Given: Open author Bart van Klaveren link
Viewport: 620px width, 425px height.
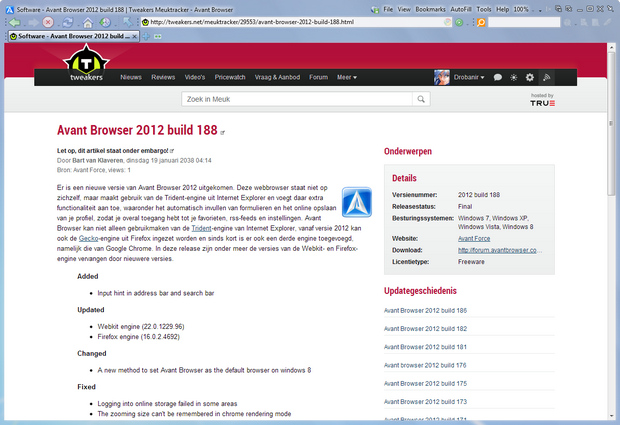Looking at the screenshot, I should pos(98,161).
